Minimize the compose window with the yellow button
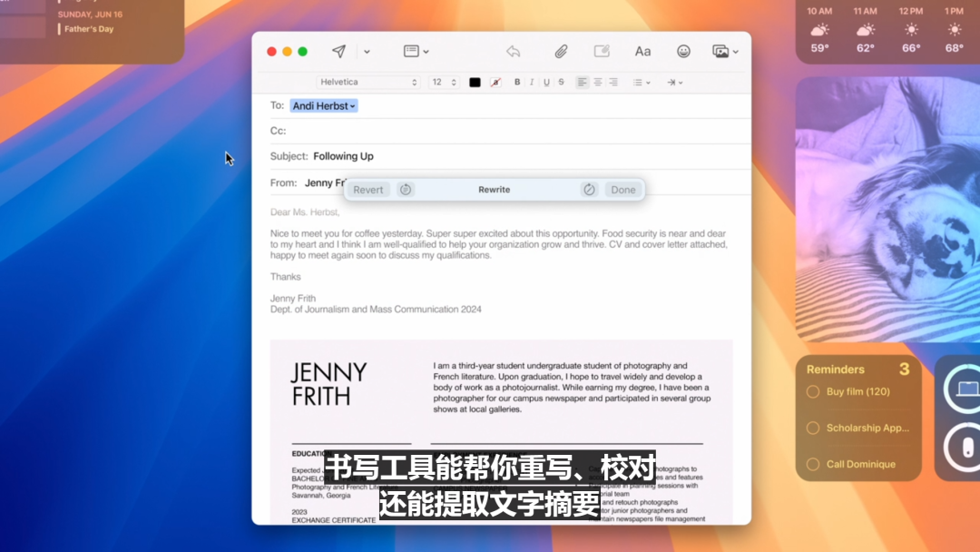Viewport: 980px width, 552px height. click(287, 51)
